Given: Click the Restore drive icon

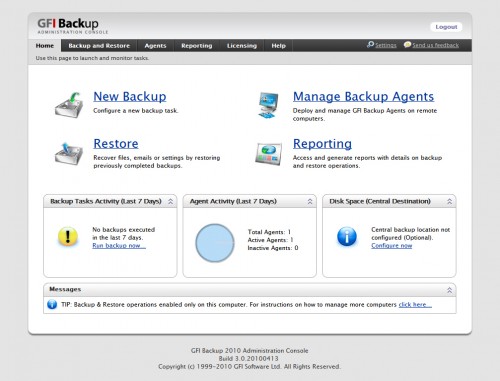Looking at the screenshot, I should tap(69, 153).
